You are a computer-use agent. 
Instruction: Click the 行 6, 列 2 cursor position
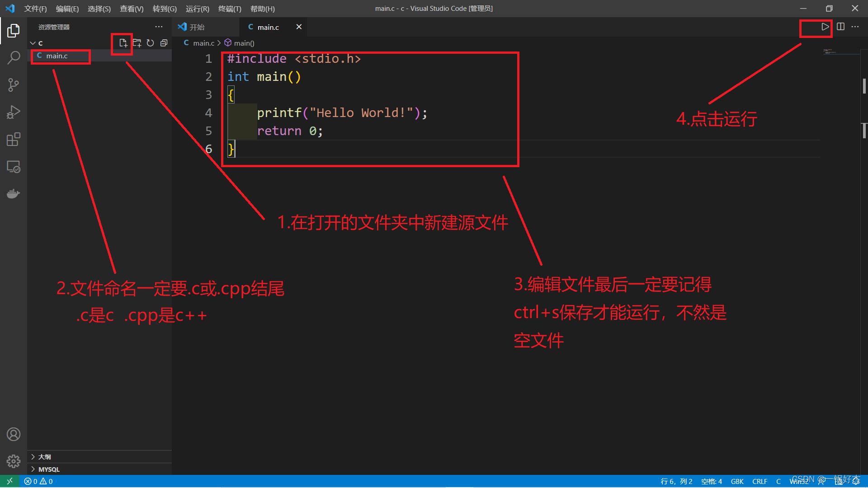(x=676, y=481)
